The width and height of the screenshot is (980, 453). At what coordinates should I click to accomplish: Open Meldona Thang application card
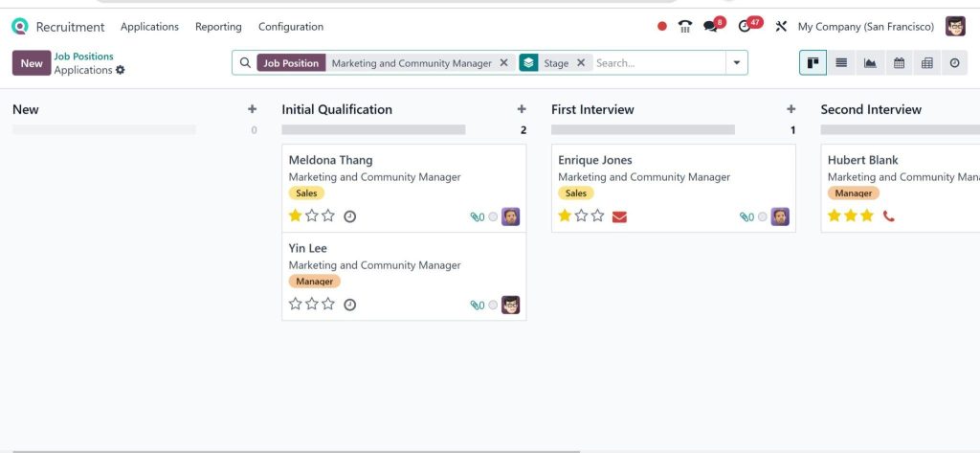(x=404, y=189)
